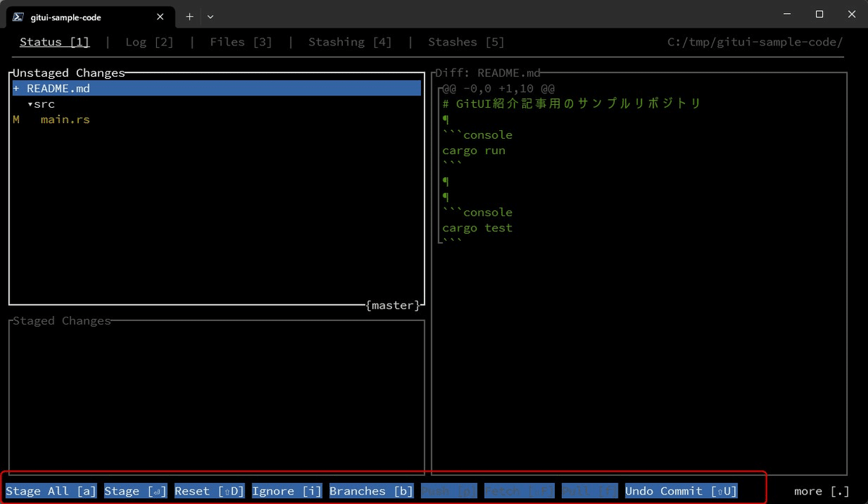
Task: Click the Ignore [i] action
Action: pyautogui.click(x=286, y=491)
